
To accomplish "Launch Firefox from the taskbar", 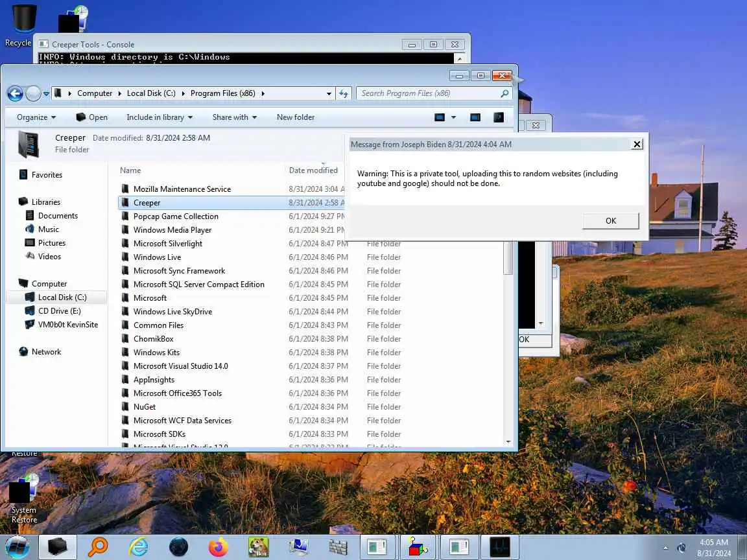I will coord(218,547).
